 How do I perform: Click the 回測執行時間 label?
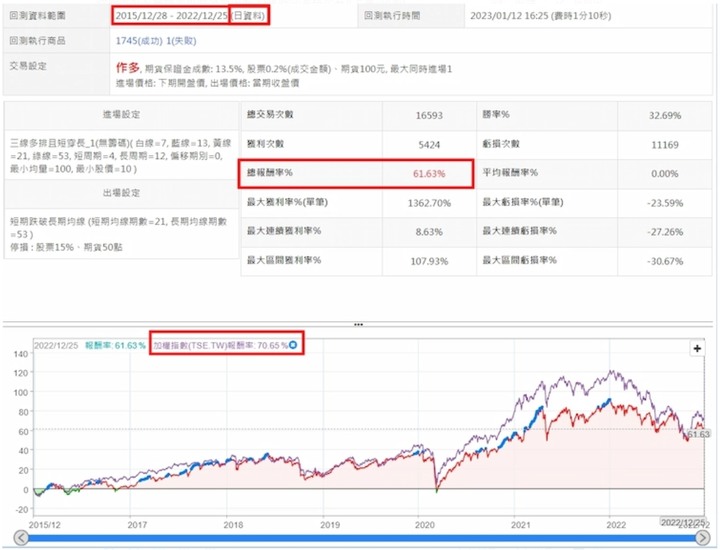tap(392, 16)
